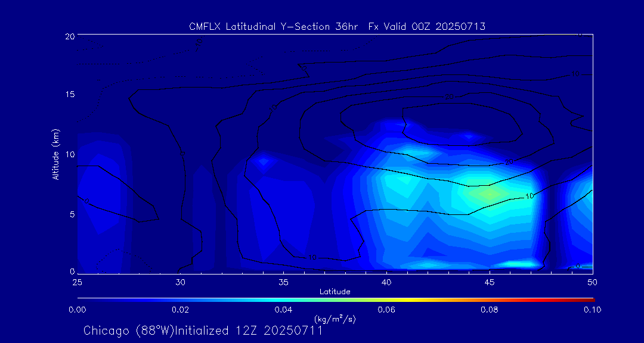Click the "(kg/m²/s)" units label
644x343 pixels.
[335, 319]
